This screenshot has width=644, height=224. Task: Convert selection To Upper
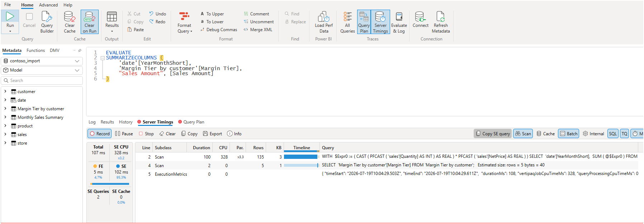pyautogui.click(x=212, y=14)
